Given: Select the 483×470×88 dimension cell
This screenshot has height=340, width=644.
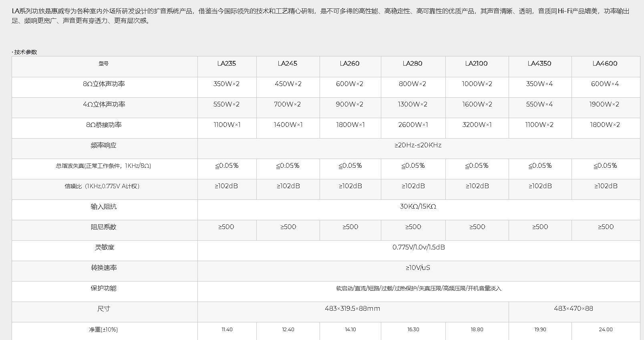Looking at the screenshot, I should pos(574,309).
